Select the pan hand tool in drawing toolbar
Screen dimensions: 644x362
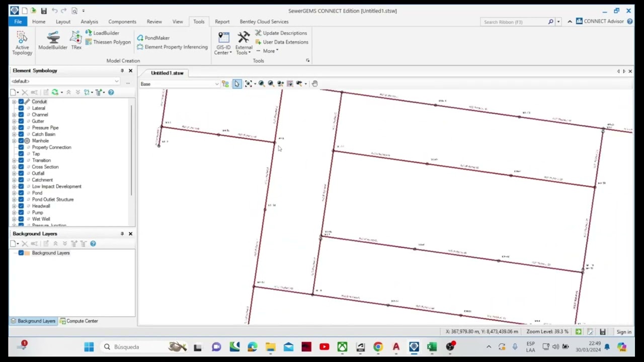pos(314,83)
